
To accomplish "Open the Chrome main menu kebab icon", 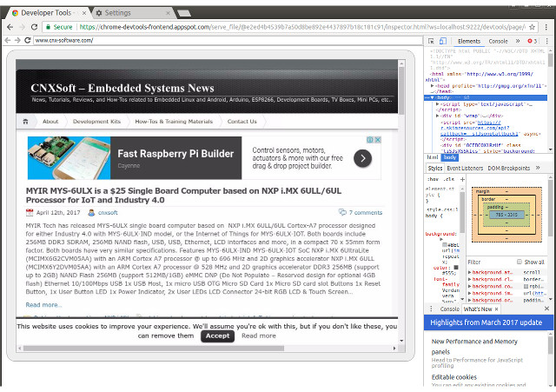I will click(x=546, y=27).
